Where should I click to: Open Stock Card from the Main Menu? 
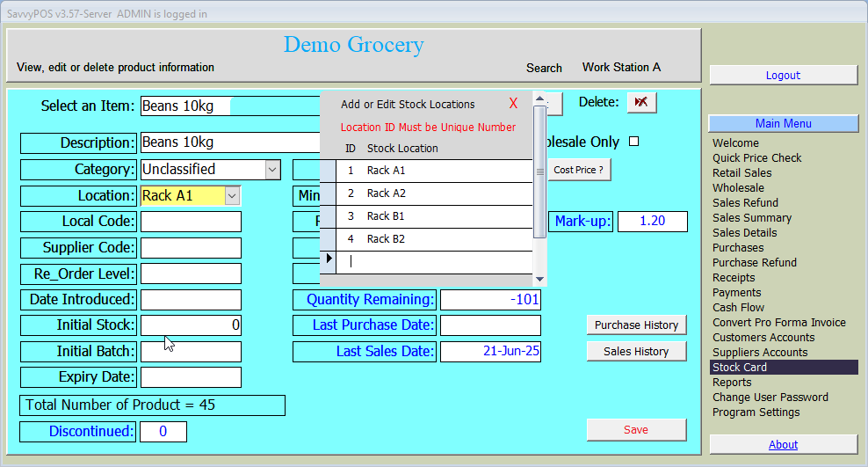[x=739, y=368]
